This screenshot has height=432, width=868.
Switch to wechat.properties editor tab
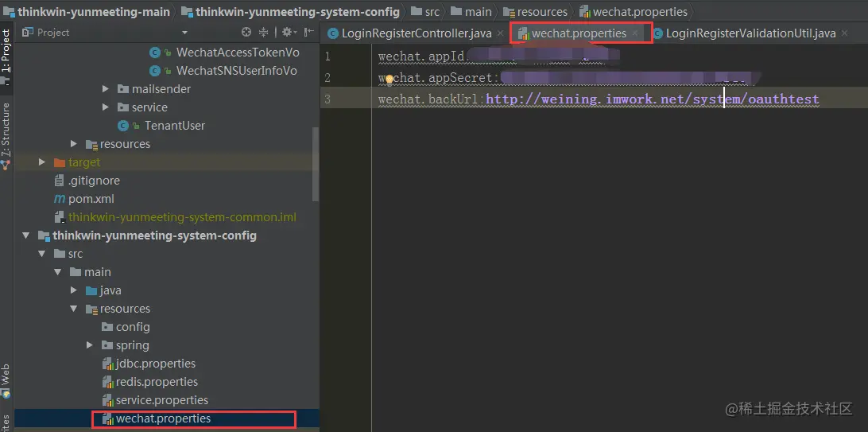coord(579,33)
